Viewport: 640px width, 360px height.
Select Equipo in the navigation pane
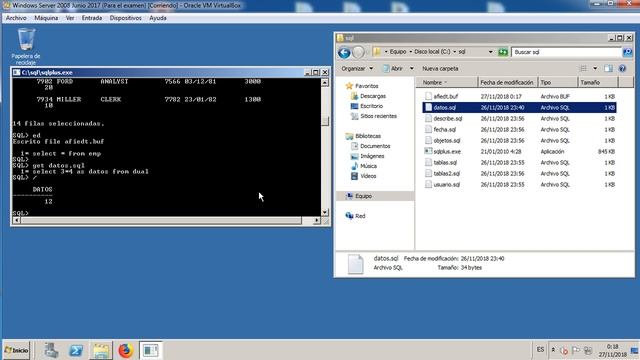pos(363,196)
